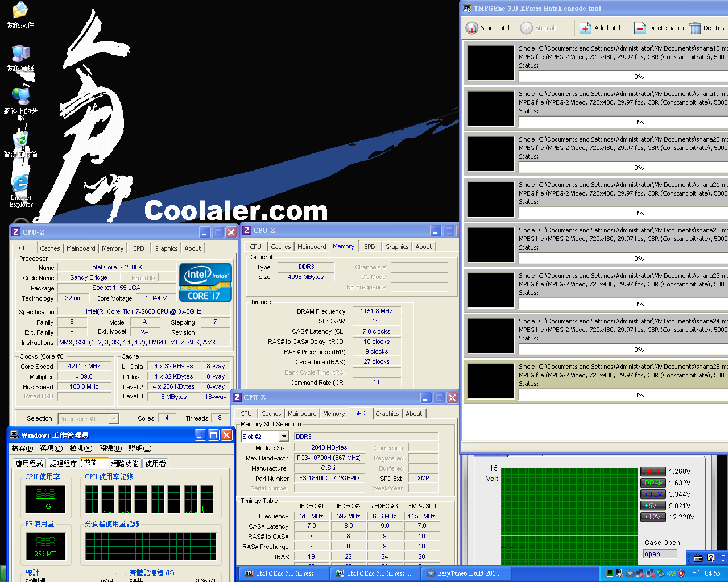Click the Multiplier x 39.0 value
This screenshot has width=728, height=582.
click(x=84, y=377)
